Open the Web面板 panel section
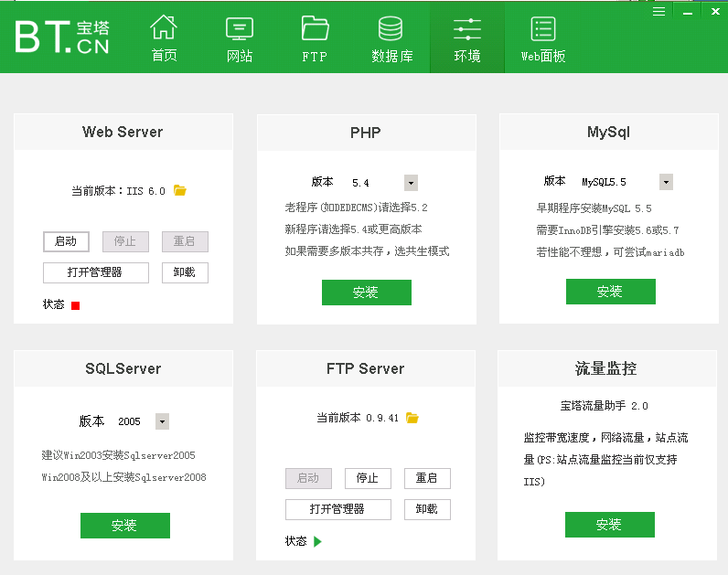The image size is (728, 575). [x=542, y=39]
